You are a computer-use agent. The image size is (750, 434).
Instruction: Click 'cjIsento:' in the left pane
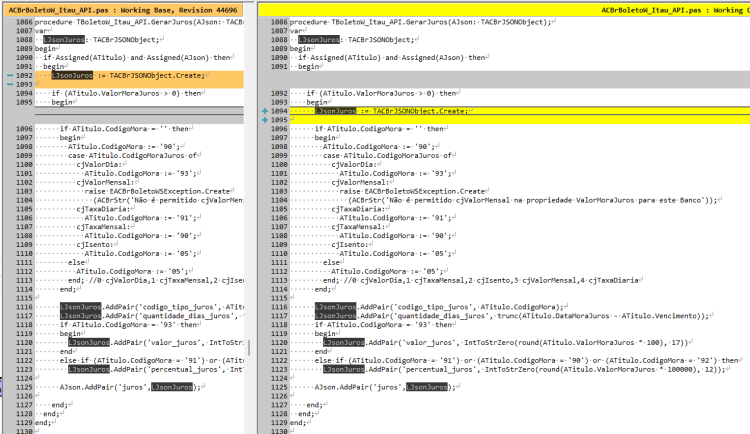click(95, 245)
